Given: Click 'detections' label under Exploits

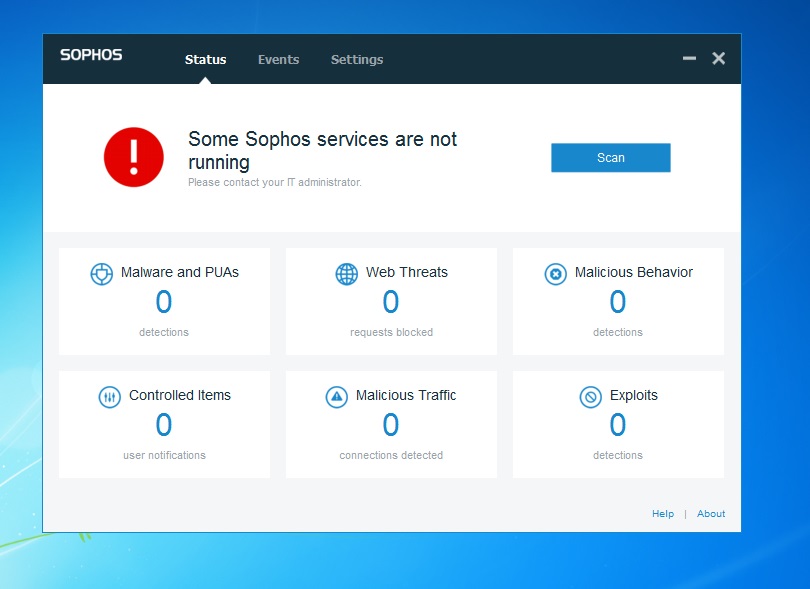Looking at the screenshot, I should pyautogui.click(x=618, y=455).
